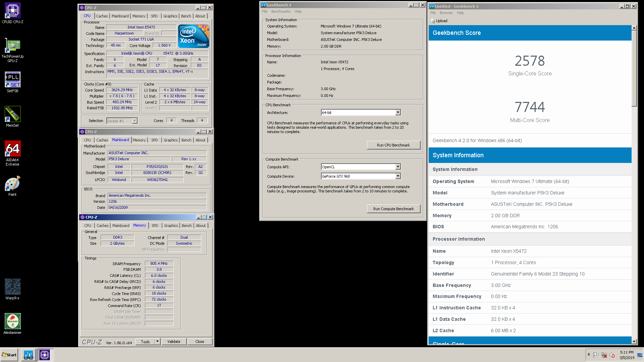Click the top CPU-Z window title icon
644x362 pixels.
pyautogui.click(x=82, y=7)
